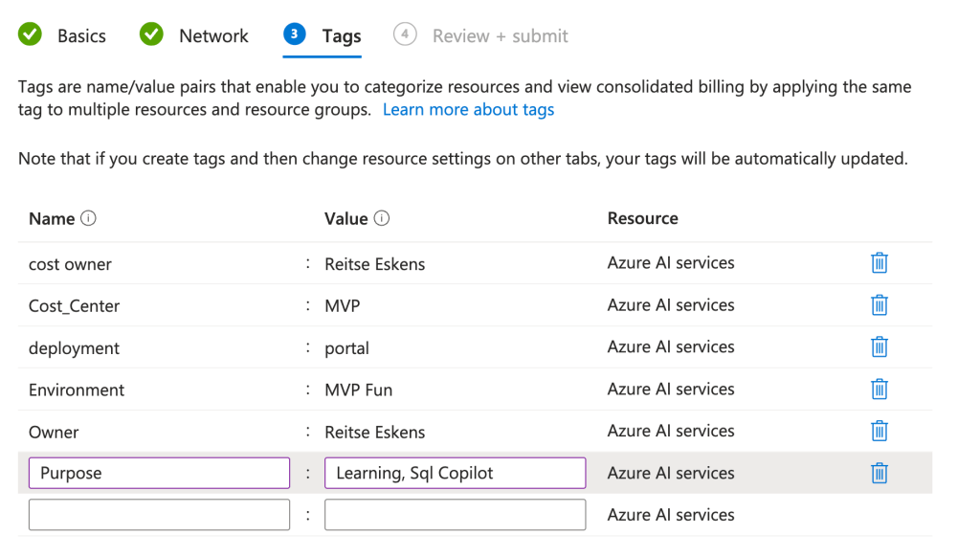This screenshot has width=980, height=557.
Task: Open the Review + submit tab
Action: click(481, 35)
